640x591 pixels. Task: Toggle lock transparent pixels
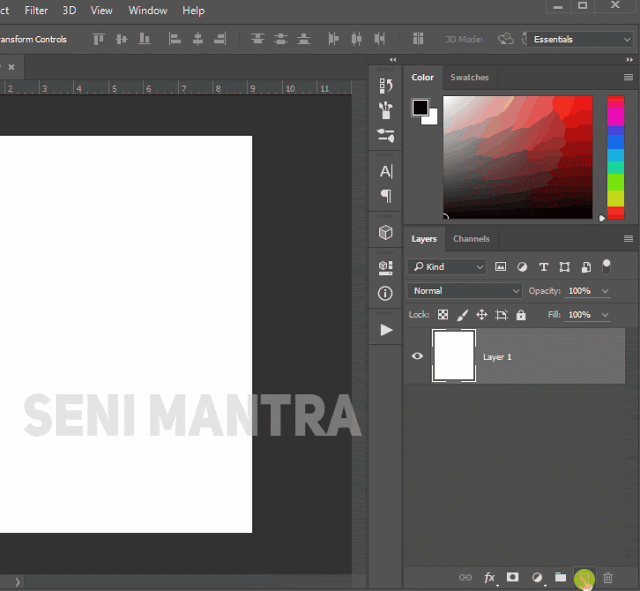click(443, 315)
